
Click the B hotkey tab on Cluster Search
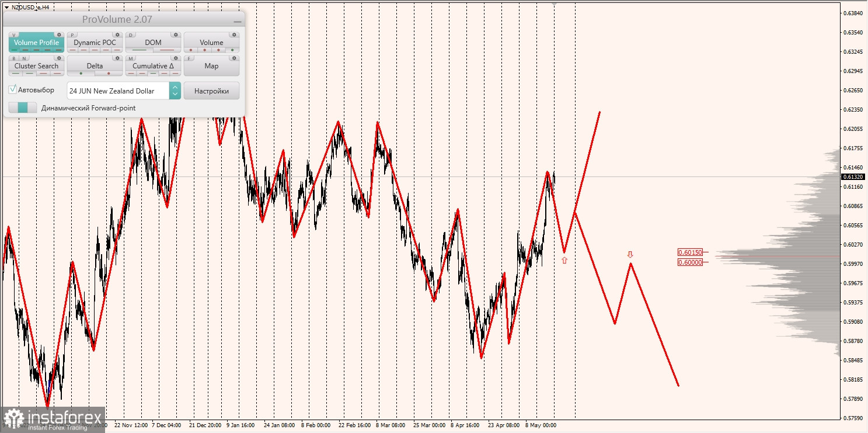[x=14, y=58]
